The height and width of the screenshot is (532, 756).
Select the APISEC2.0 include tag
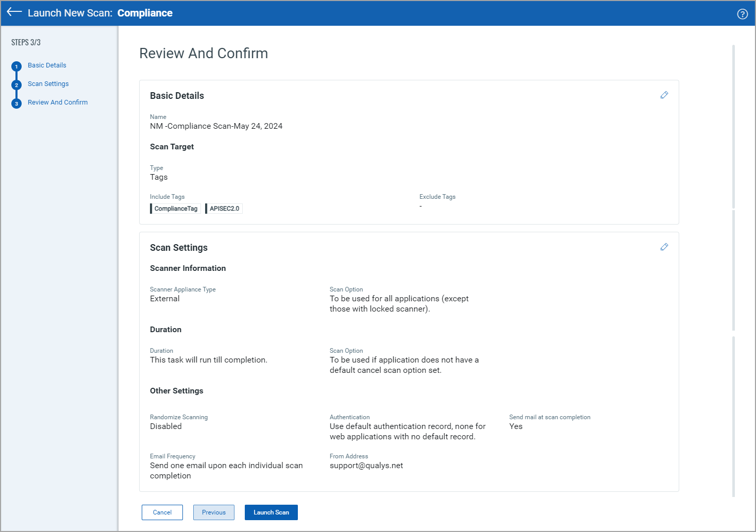coord(224,209)
